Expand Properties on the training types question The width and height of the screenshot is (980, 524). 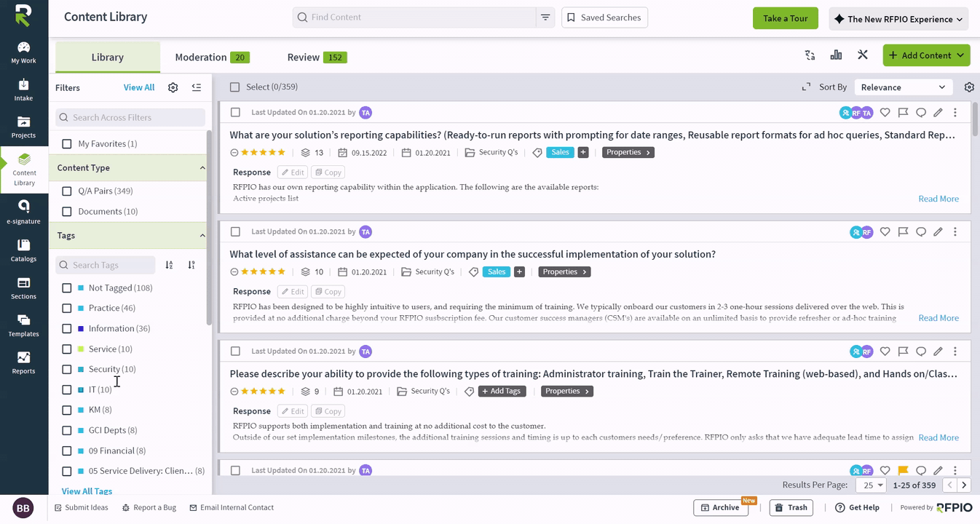pyautogui.click(x=567, y=392)
